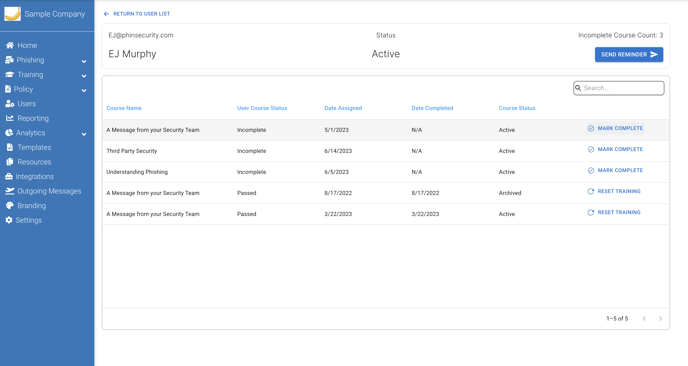Click the 6/14/2023 date assigned cell
The height and width of the screenshot is (366, 688).
[x=338, y=151]
